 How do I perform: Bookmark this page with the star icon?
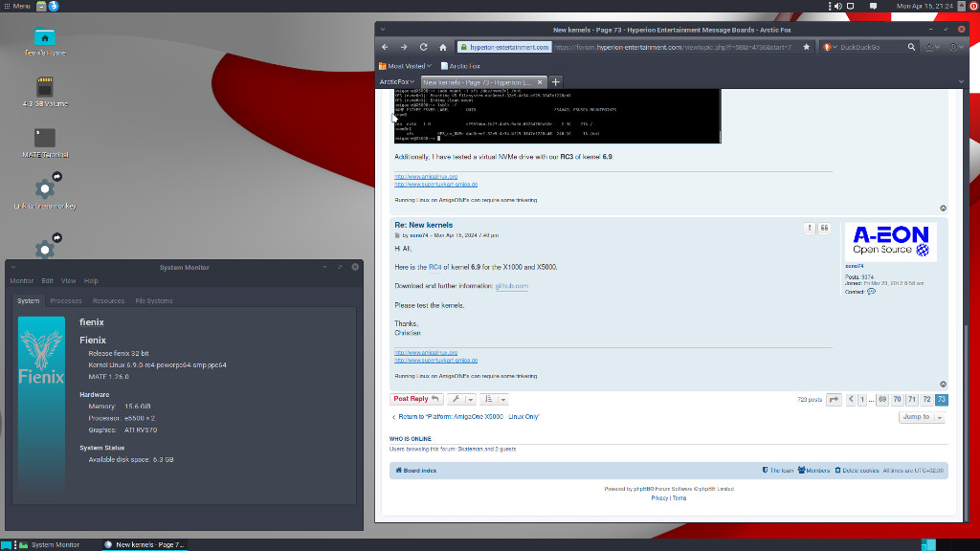click(806, 47)
